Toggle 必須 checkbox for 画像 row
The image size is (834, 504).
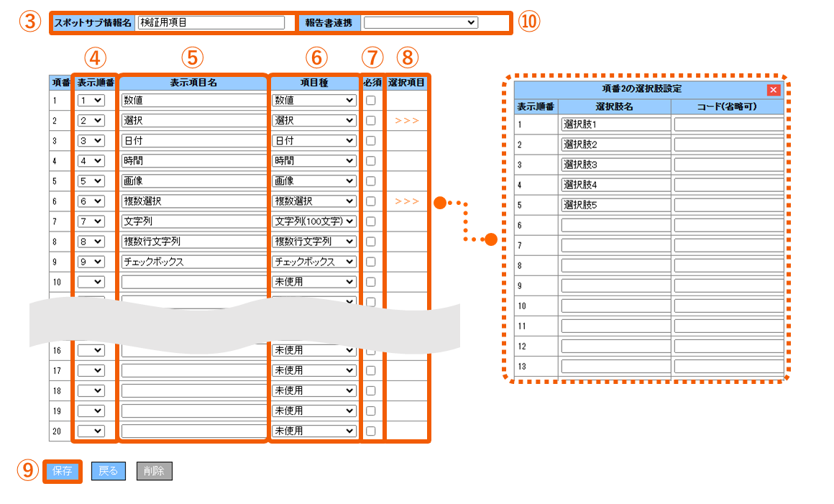[371, 181]
